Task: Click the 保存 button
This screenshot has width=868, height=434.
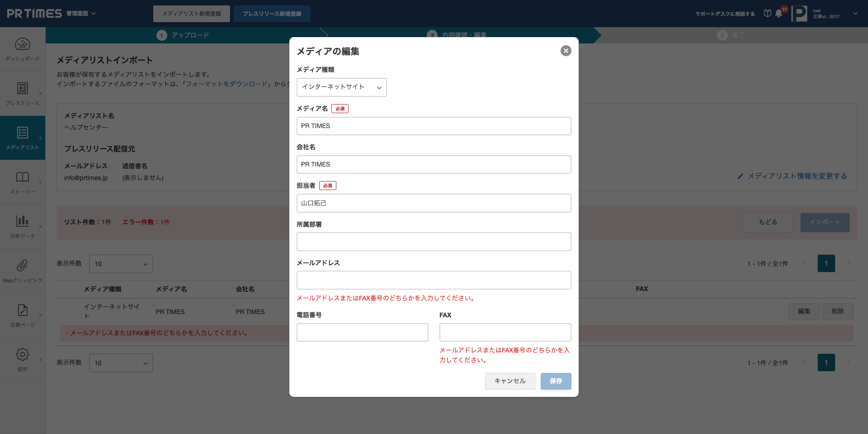Action: (x=556, y=381)
